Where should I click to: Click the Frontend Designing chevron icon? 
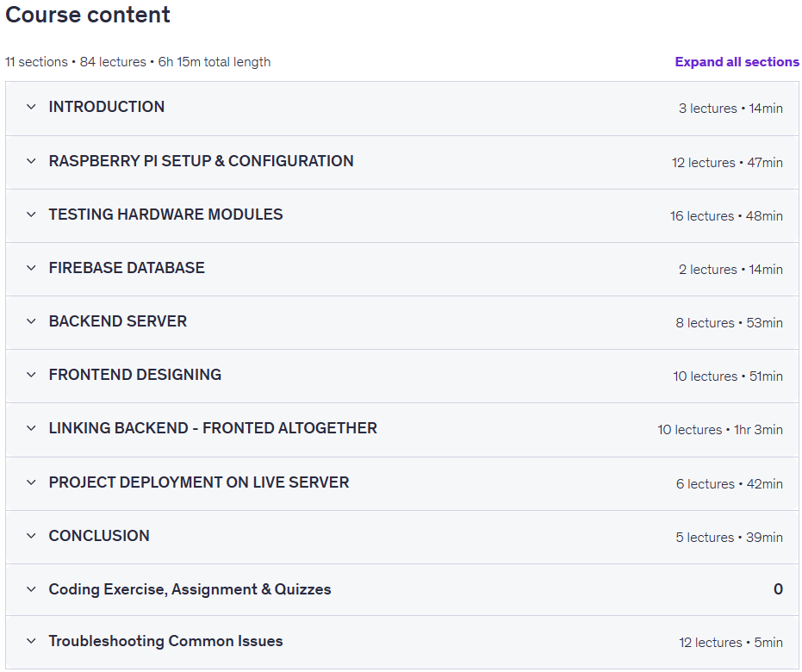[31, 375]
